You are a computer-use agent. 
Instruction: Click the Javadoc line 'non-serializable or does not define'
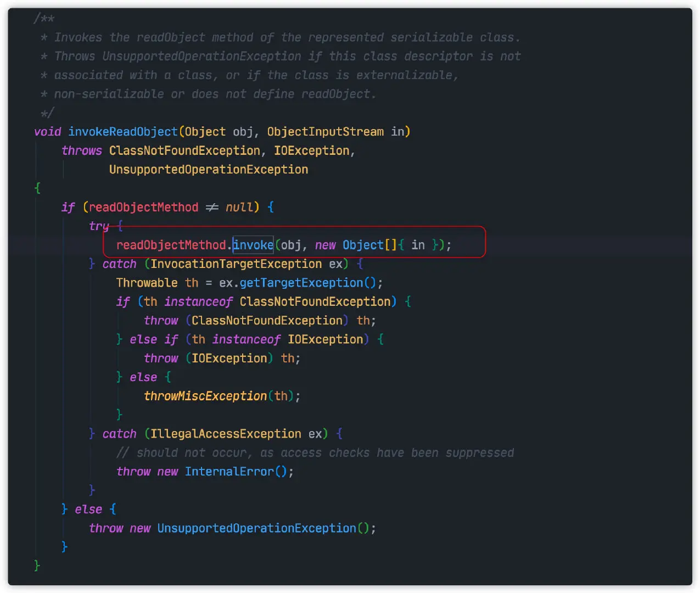[209, 94]
